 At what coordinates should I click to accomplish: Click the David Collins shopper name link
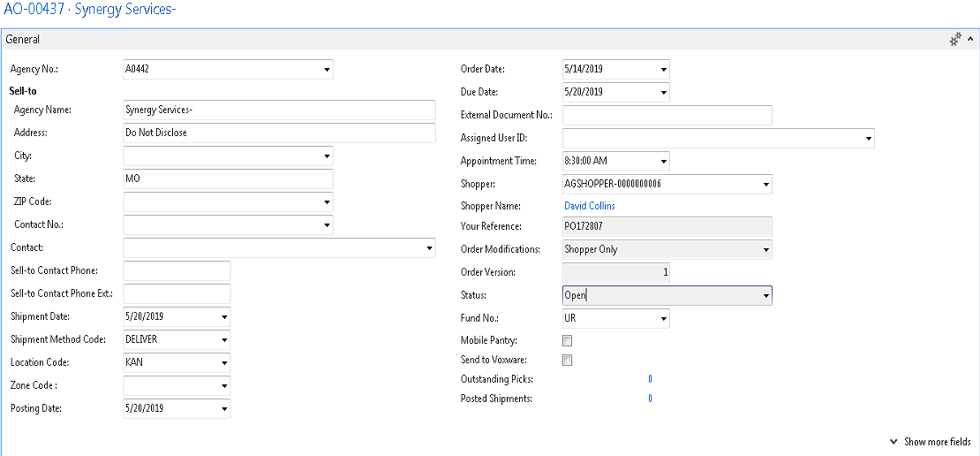(x=589, y=206)
